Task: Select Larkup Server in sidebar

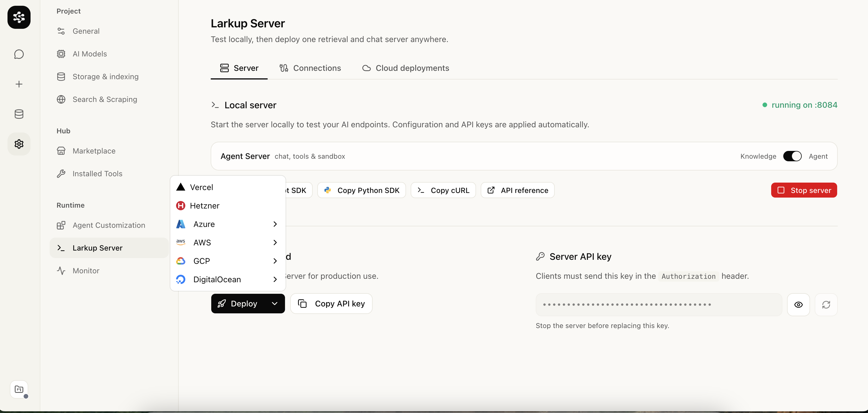Action: click(x=109, y=248)
